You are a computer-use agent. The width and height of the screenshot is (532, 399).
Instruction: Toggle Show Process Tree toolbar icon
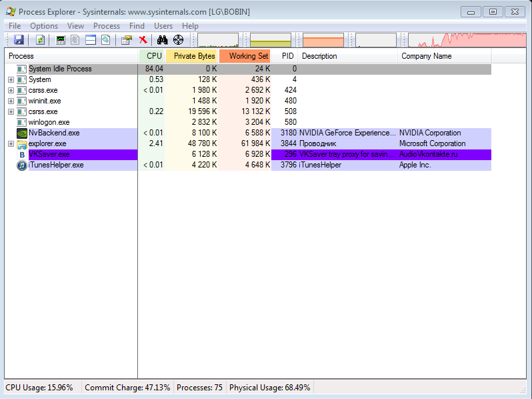[75, 40]
